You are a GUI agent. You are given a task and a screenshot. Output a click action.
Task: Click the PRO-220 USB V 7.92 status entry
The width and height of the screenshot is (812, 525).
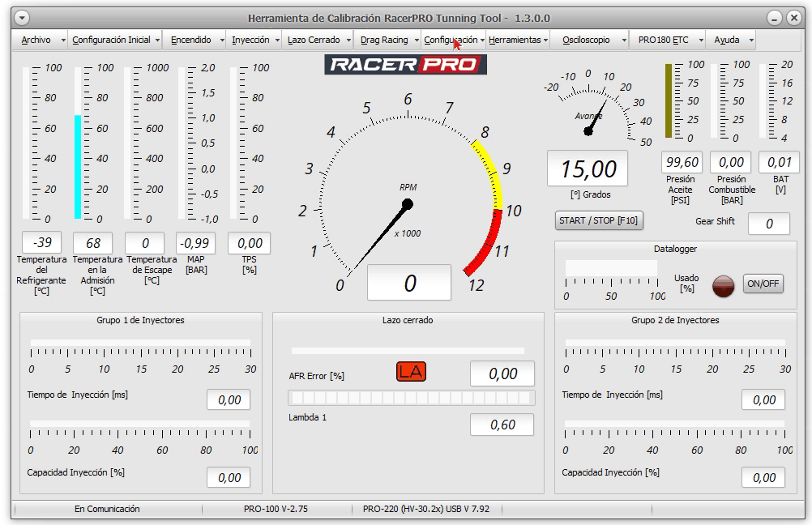click(425, 509)
